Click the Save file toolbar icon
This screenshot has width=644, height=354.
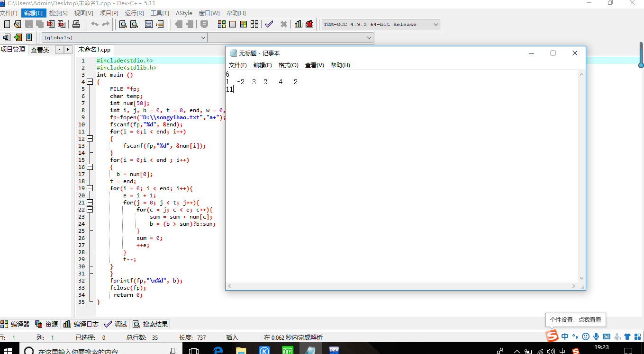point(29,24)
